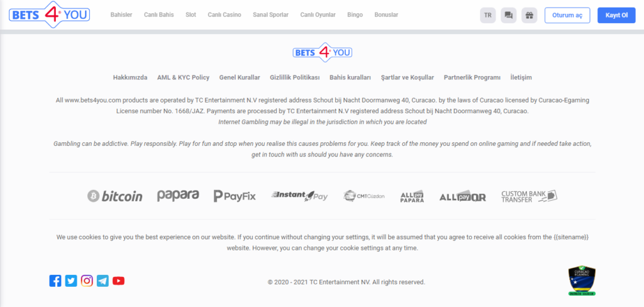Open the Instagram social icon
This screenshot has height=307, width=644.
pos(87,281)
